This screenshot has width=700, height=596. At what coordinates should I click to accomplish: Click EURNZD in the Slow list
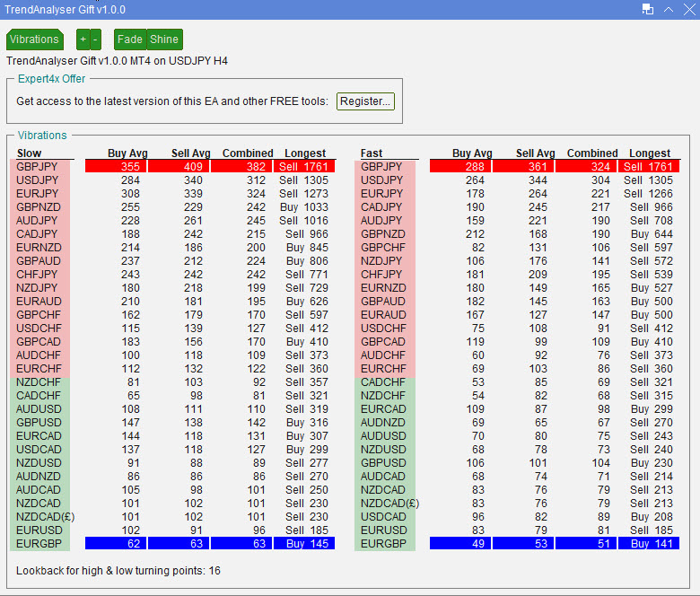tap(39, 248)
